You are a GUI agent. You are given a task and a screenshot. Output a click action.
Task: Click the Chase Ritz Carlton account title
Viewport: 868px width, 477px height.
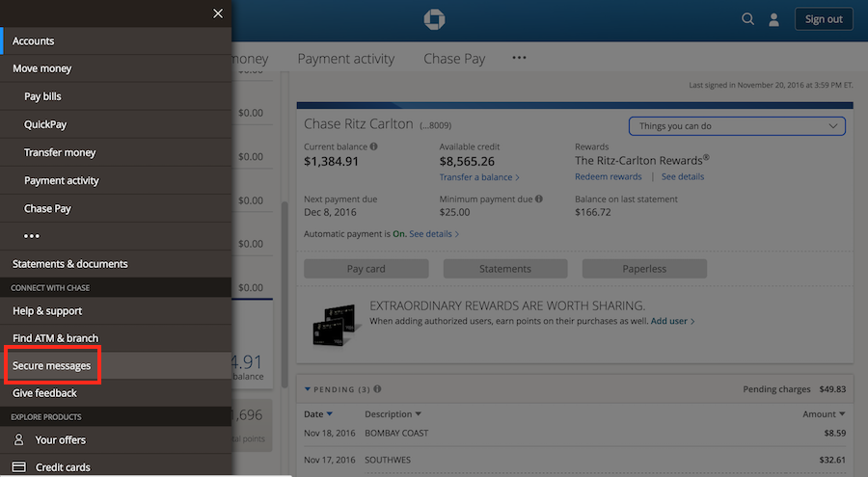pos(358,124)
